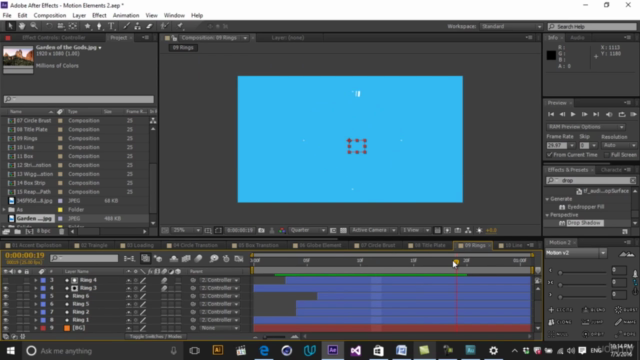The height and width of the screenshot is (360, 640).
Task: Click Toggle Switches / Modes button
Action: tap(156, 337)
